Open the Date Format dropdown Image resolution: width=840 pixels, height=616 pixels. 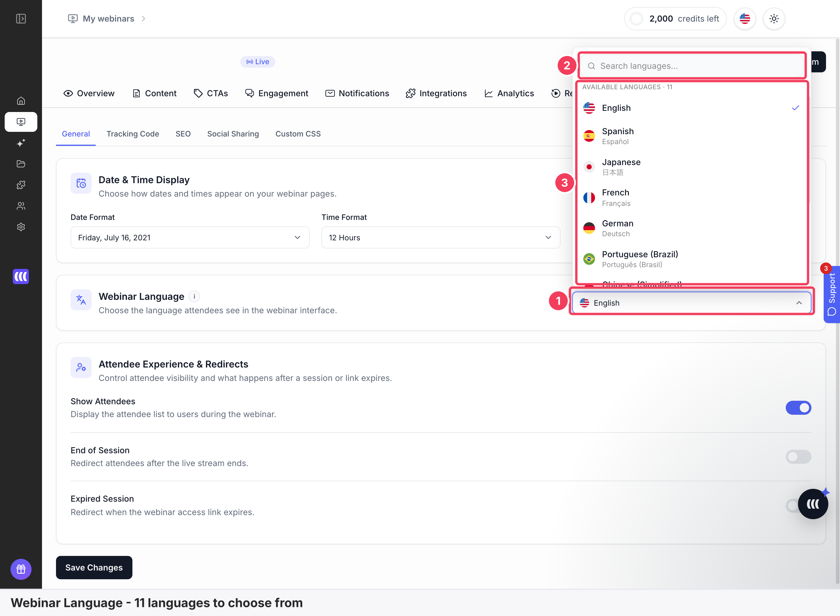coord(190,237)
